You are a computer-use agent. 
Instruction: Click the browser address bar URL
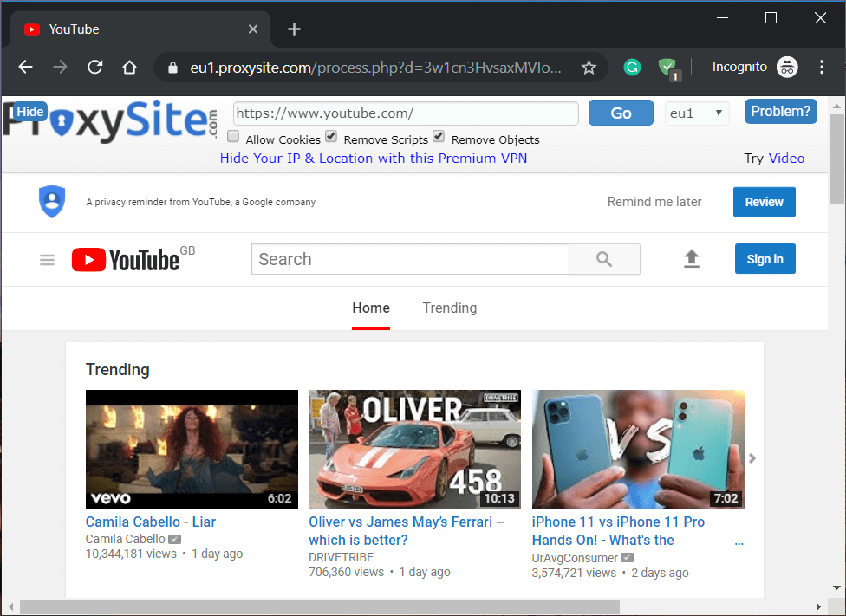tap(375, 68)
